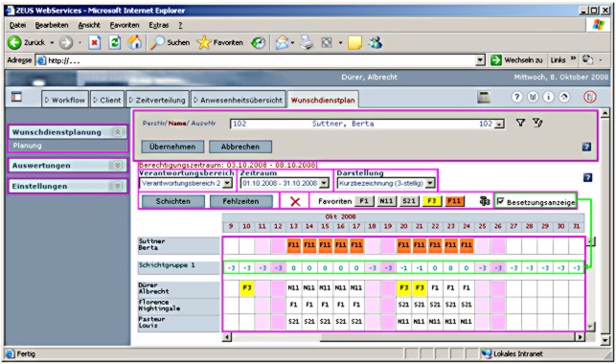Image resolution: width=616 pixels, height=364 pixels.
Task: Click the red logout icon in header
Action: pyautogui.click(x=590, y=97)
